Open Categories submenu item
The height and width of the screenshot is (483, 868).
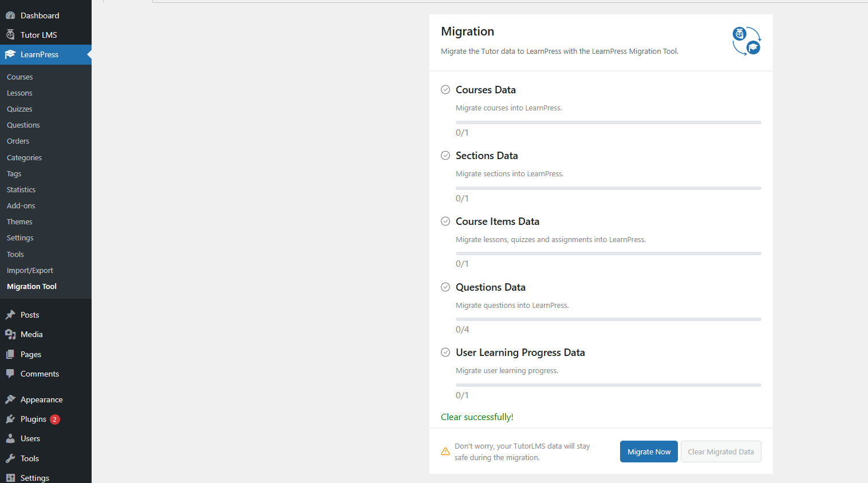(25, 157)
